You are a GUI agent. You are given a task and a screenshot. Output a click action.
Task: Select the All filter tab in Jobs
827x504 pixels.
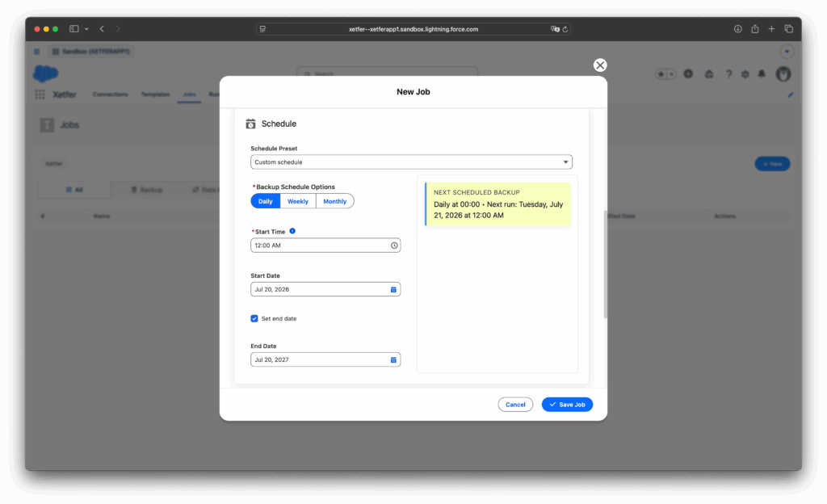pyautogui.click(x=74, y=190)
